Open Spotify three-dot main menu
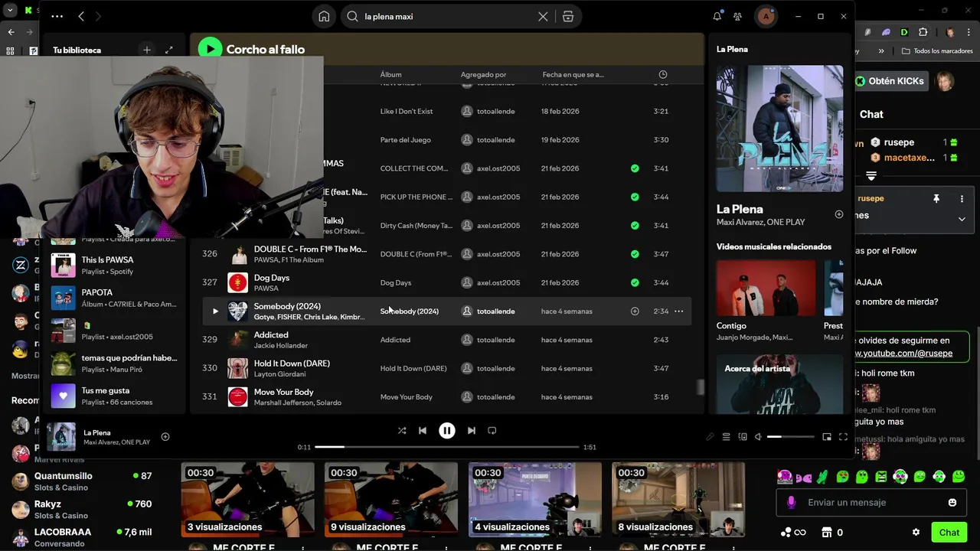Viewport: 980px width, 551px height. pyautogui.click(x=57, y=16)
